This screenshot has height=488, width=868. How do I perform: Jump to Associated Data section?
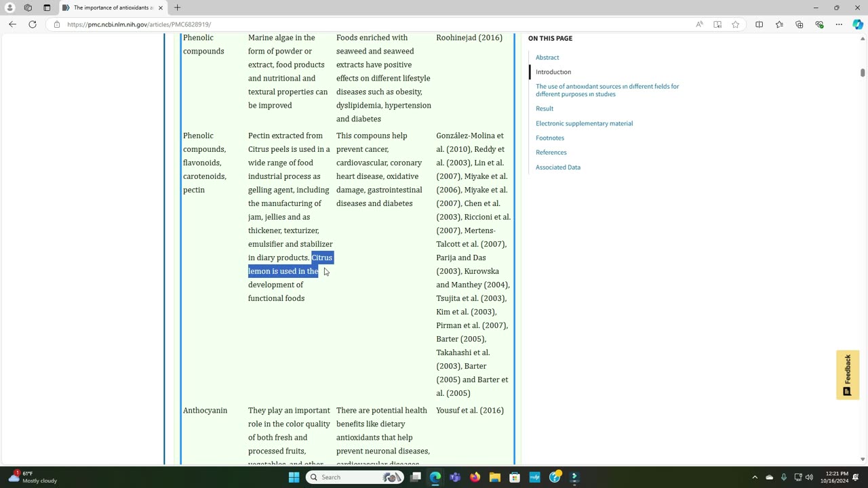[558, 167]
